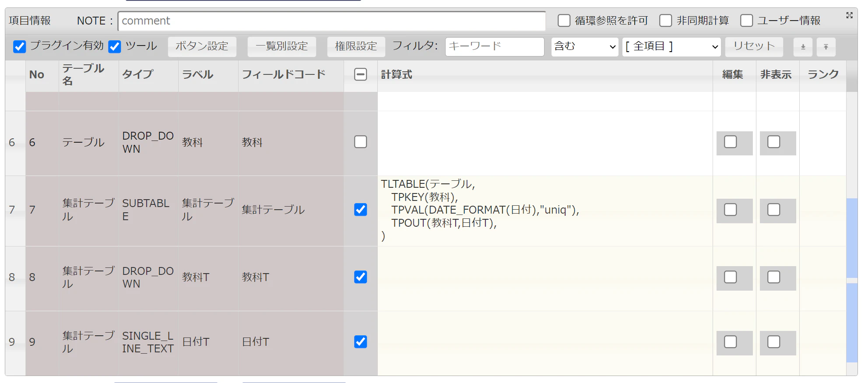Uncheck the ツール checkbox
The width and height of the screenshot is (868, 383).
click(x=115, y=46)
